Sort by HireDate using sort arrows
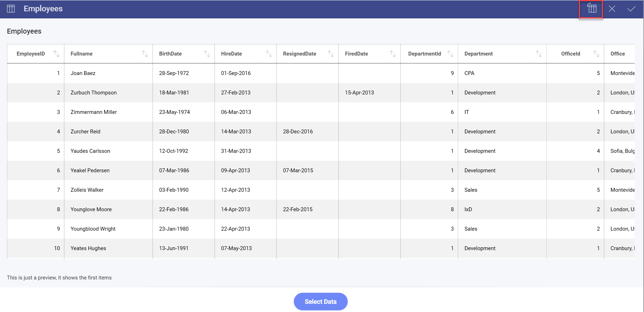This screenshot has width=644, height=312. pyautogui.click(x=269, y=54)
